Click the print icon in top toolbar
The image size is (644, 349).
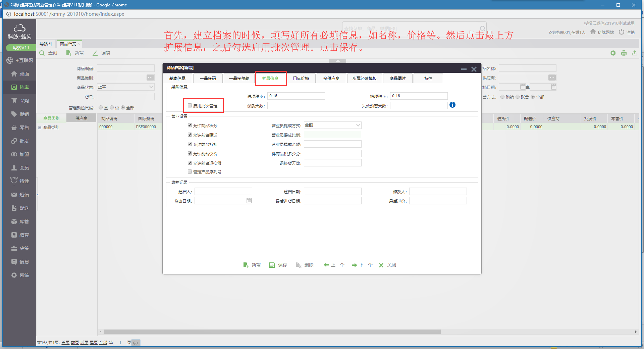pos(624,53)
